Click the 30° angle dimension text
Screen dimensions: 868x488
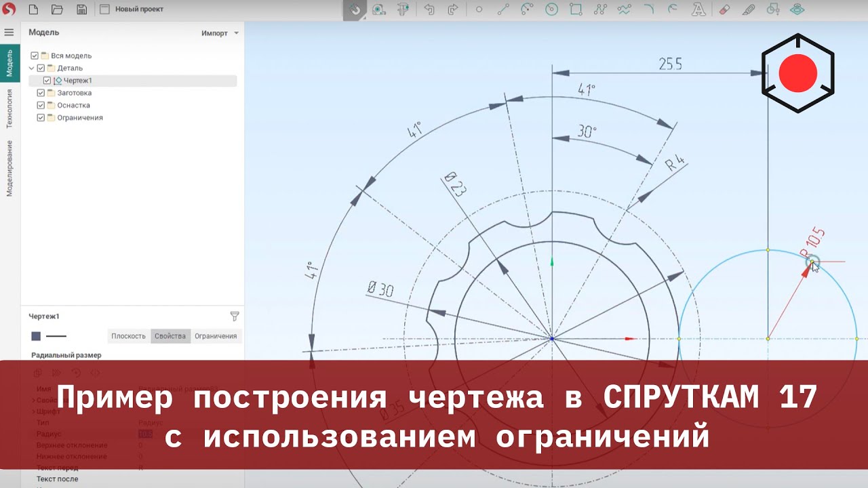pos(588,131)
